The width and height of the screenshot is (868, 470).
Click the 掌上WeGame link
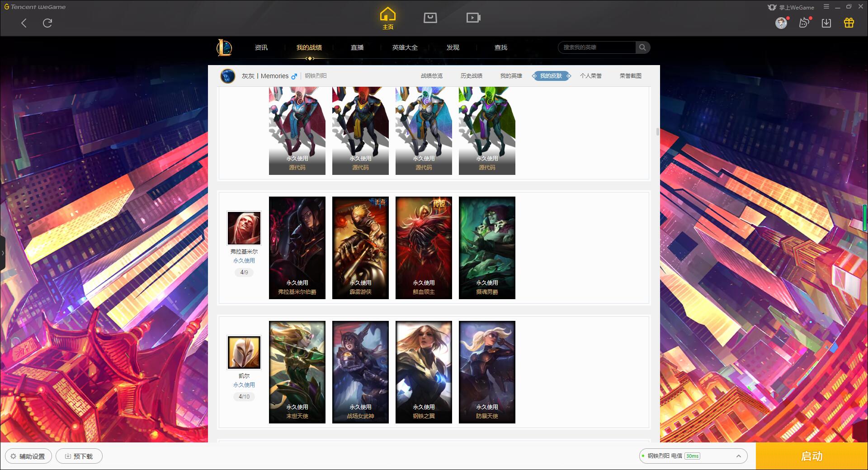pos(791,7)
